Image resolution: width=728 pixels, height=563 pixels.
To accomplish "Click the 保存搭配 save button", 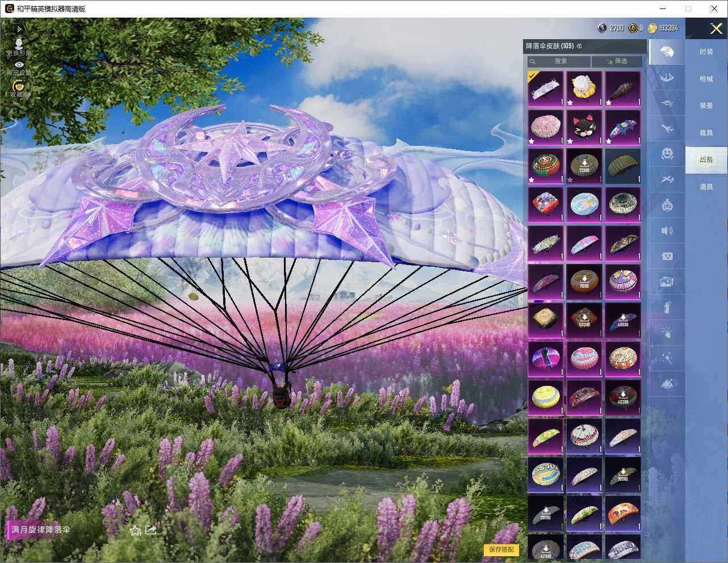I will point(501,549).
